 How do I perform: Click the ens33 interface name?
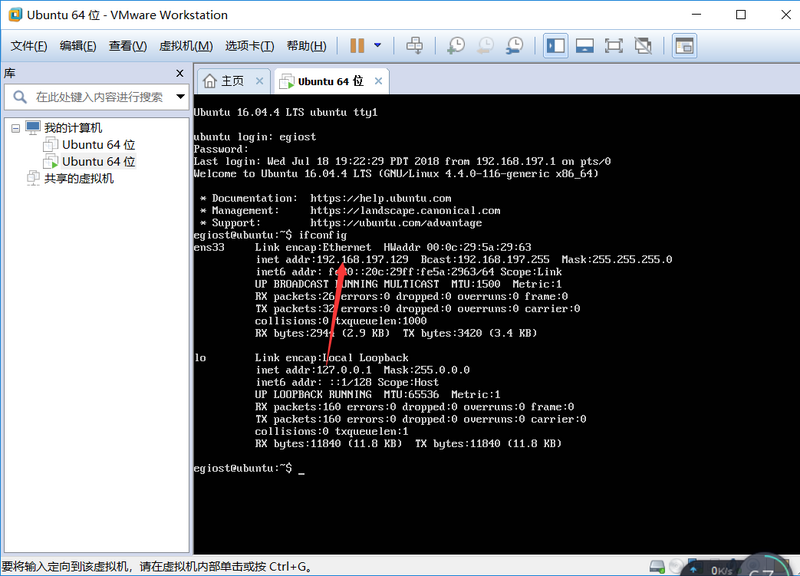coord(209,247)
